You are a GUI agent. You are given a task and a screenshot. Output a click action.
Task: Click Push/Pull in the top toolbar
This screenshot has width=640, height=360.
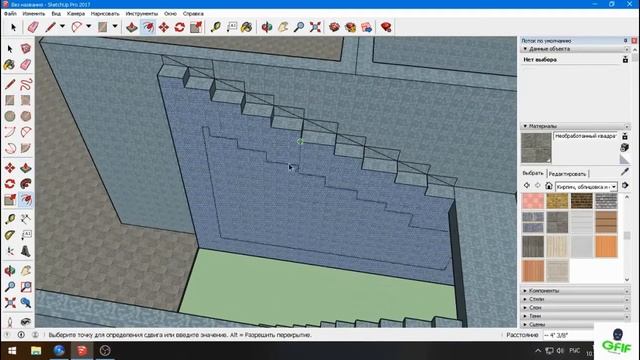click(131, 27)
